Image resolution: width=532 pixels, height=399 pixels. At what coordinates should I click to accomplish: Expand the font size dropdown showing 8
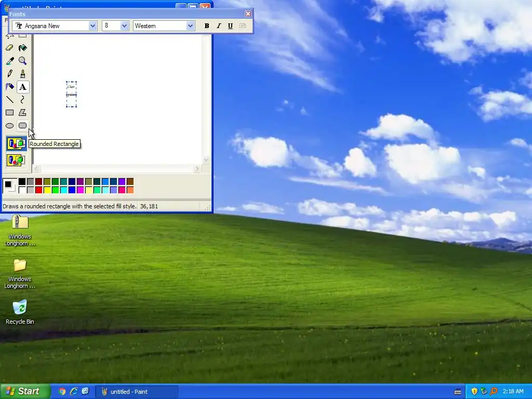tap(124, 26)
